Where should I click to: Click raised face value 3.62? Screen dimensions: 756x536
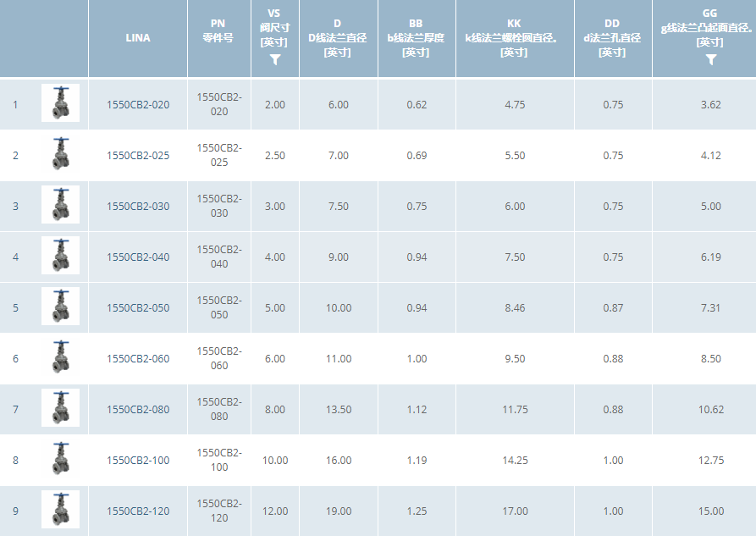[x=710, y=105]
